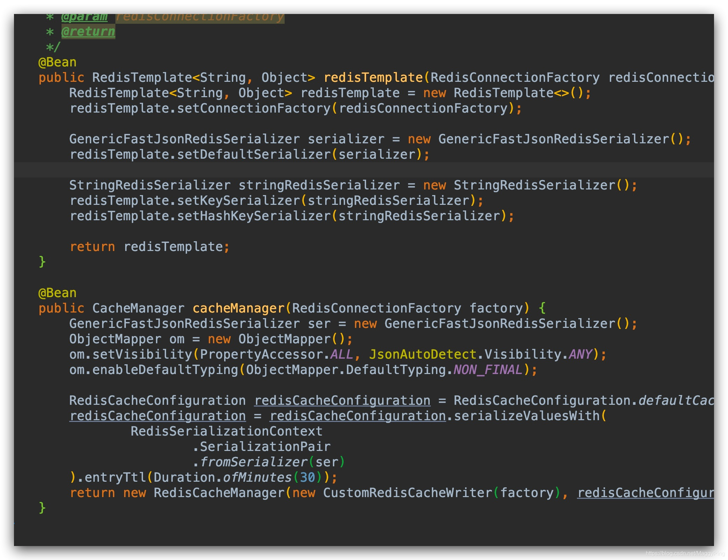728x560 pixels.
Task: Click the 'ObjectMapper om' variable declaration
Action: [x=127, y=339]
